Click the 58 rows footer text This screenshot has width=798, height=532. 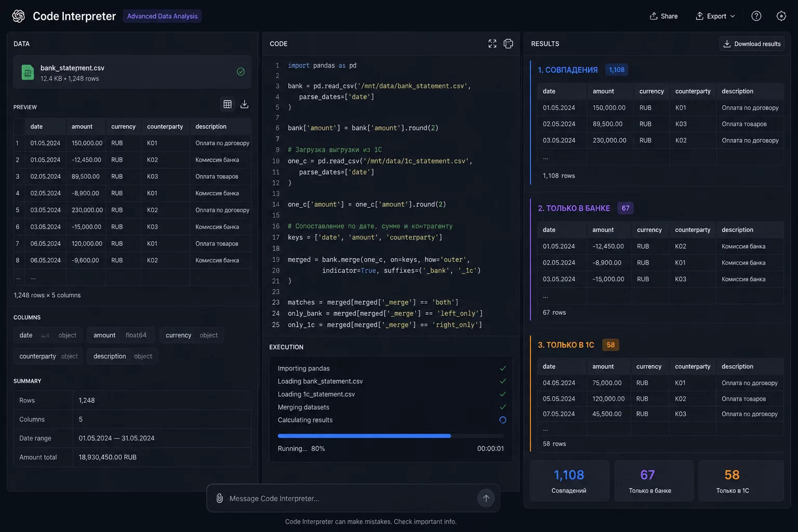click(554, 444)
